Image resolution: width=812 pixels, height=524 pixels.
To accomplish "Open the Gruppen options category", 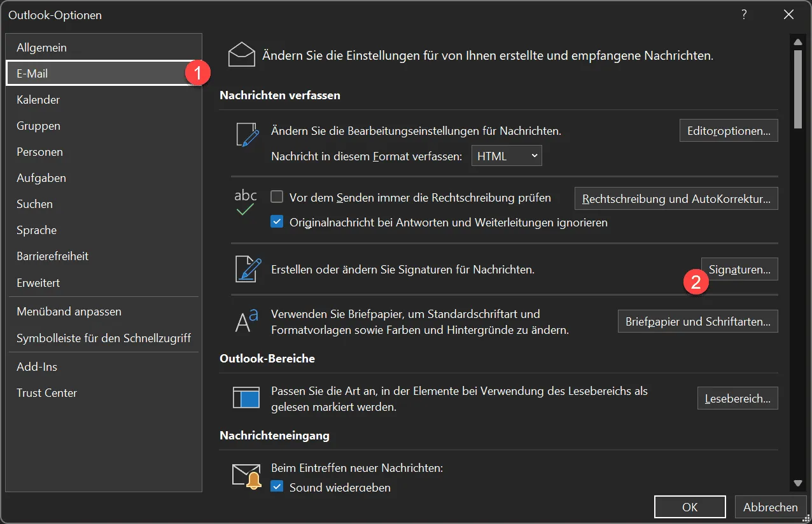I will pyautogui.click(x=104, y=126).
